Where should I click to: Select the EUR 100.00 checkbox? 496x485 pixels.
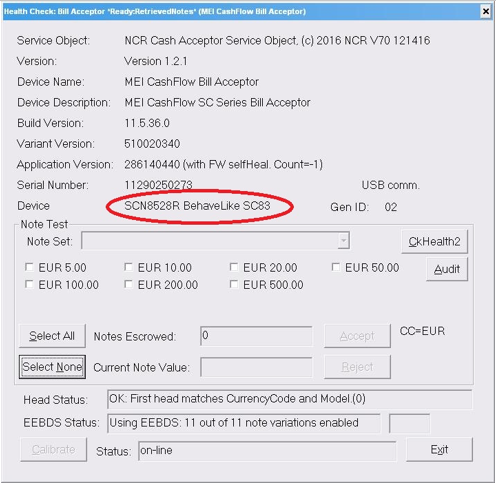click(29, 284)
